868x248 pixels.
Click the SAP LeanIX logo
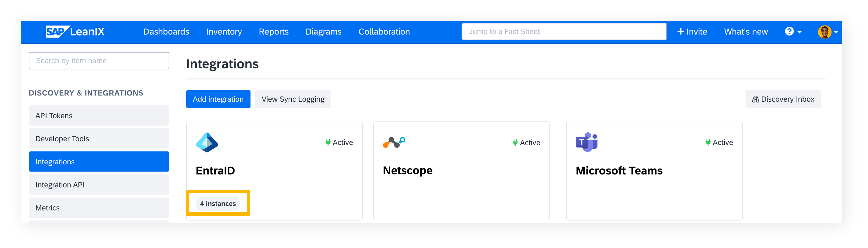(75, 32)
